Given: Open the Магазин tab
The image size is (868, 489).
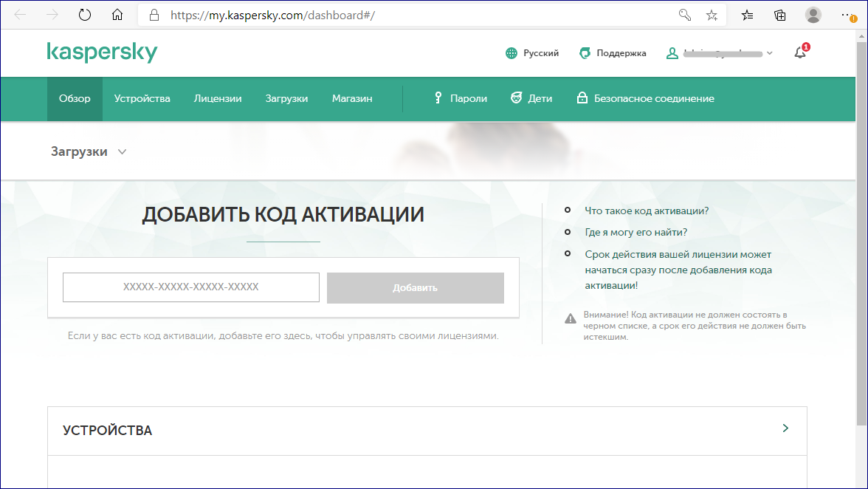Looking at the screenshot, I should [x=352, y=98].
